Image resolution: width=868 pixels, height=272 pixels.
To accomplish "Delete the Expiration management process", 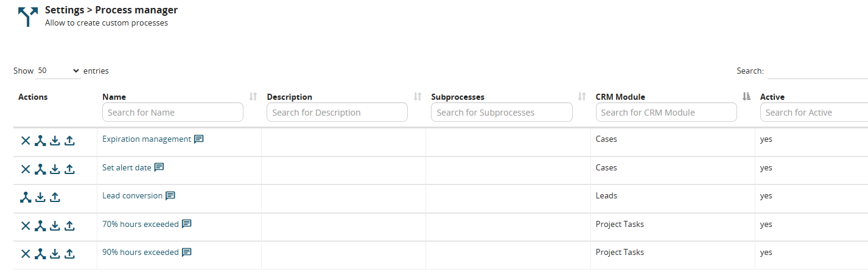I will coord(26,141).
